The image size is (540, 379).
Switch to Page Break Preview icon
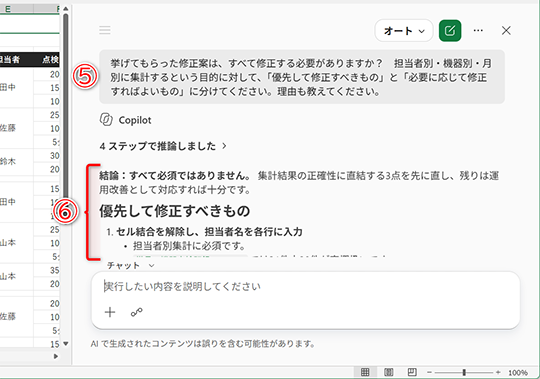[x=412, y=372]
